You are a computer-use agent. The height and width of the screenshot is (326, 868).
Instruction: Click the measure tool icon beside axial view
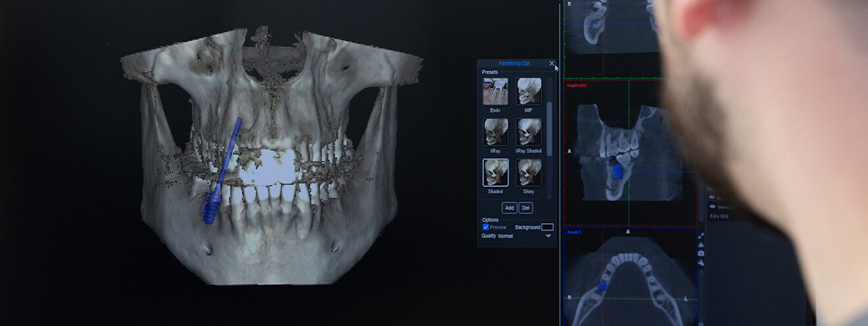click(702, 236)
